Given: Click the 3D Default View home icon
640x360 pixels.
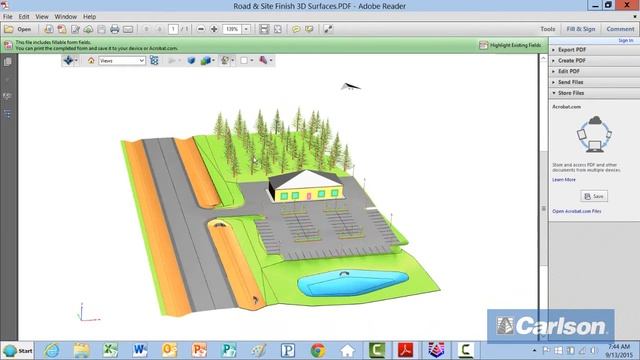Looking at the screenshot, I should (91, 60).
